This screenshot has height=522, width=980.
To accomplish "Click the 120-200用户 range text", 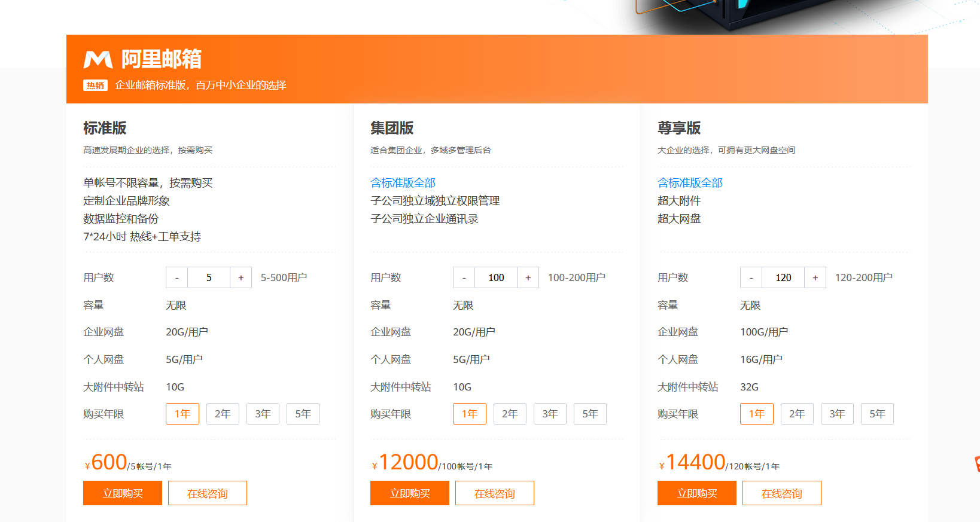I will coord(863,277).
